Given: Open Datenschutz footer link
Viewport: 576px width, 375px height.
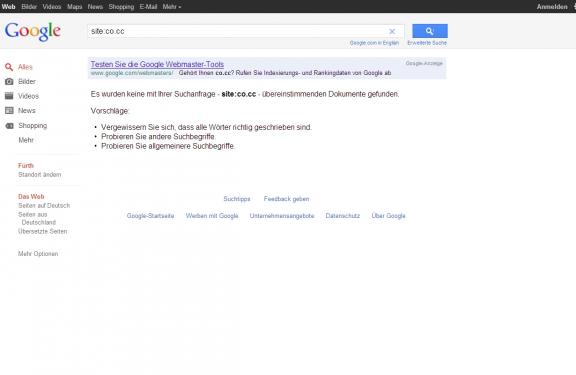Looking at the screenshot, I should (x=343, y=216).
